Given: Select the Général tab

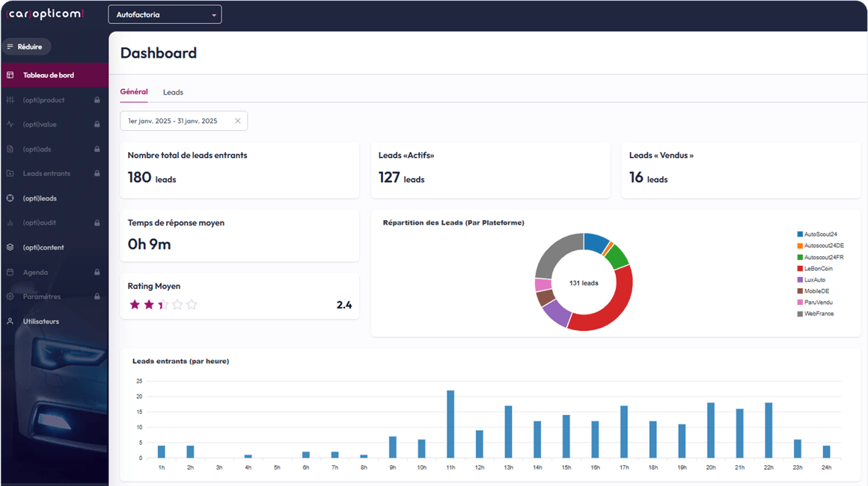Looking at the screenshot, I should click(x=134, y=91).
